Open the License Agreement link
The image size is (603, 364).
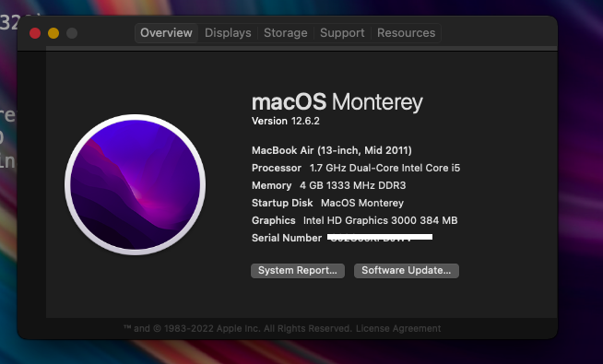pyautogui.click(x=398, y=329)
